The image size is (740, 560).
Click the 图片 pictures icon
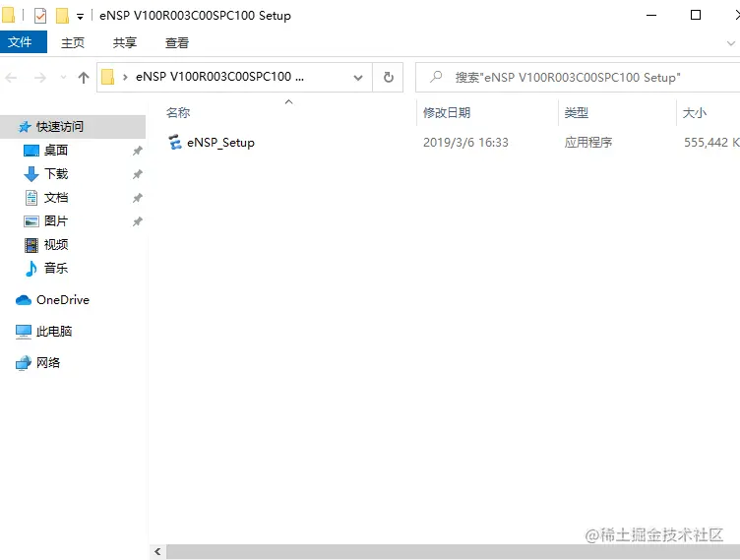[x=31, y=221]
